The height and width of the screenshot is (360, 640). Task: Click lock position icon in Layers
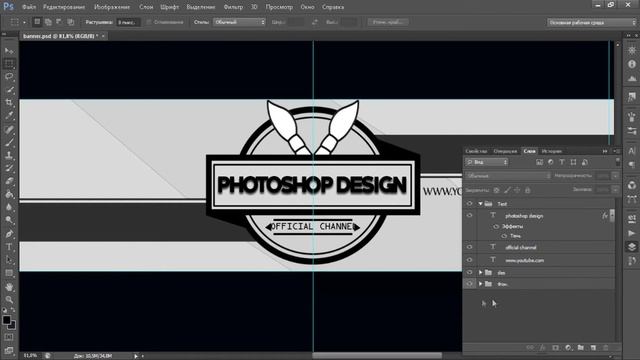click(517, 190)
